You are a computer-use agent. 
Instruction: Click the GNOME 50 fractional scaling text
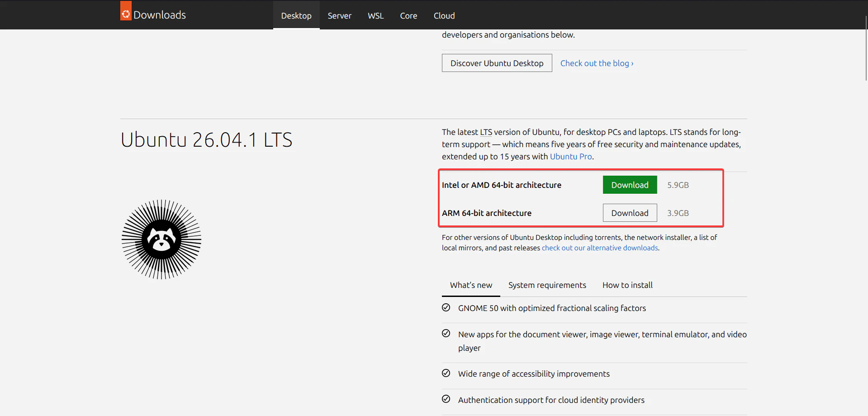552,308
